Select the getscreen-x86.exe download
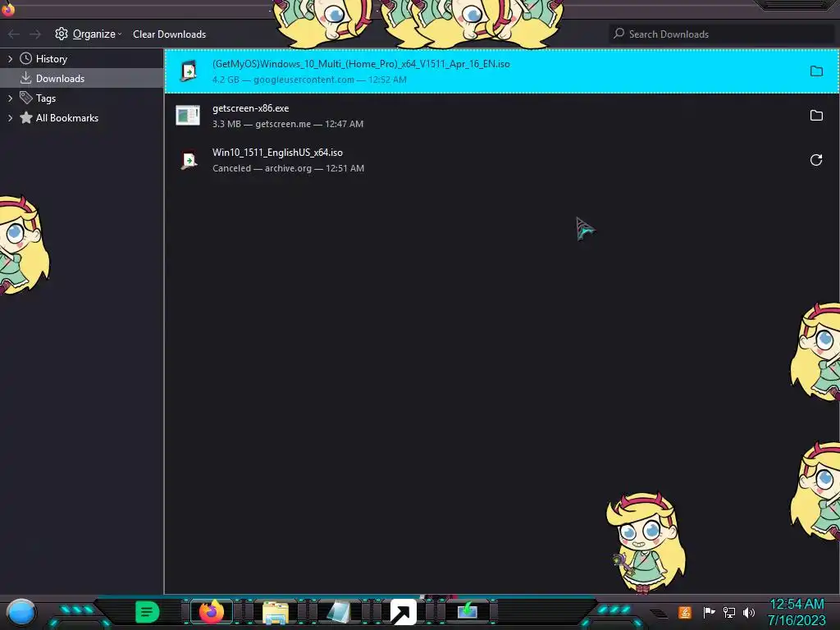Screen dimensions: 840x630 pos(501,116)
